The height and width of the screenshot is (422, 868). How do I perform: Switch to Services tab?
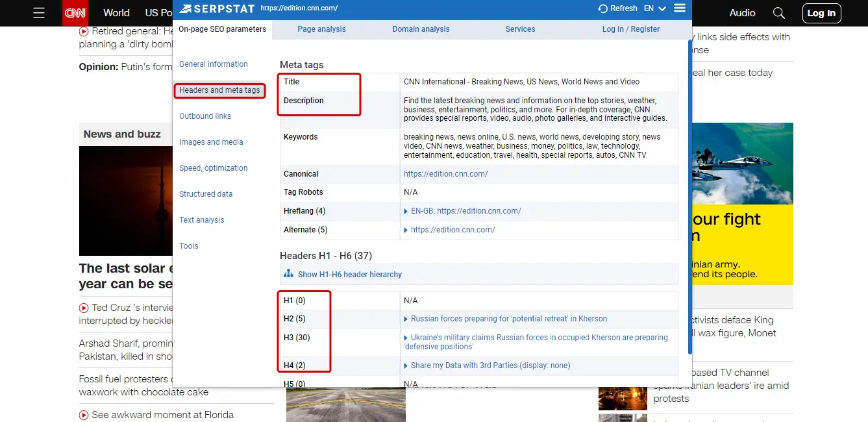click(x=520, y=29)
